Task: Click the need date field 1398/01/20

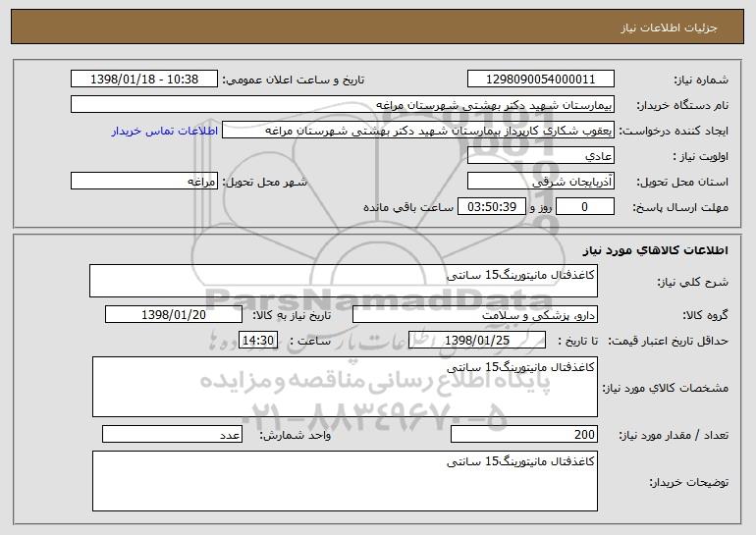Action: tap(174, 315)
